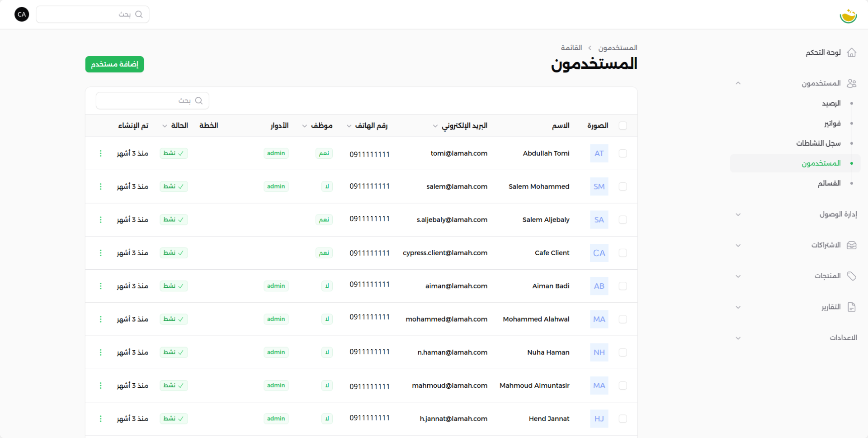This screenshot has width=868, height=438.
Task: Focus the top global search field
Action: click(92, 14)
